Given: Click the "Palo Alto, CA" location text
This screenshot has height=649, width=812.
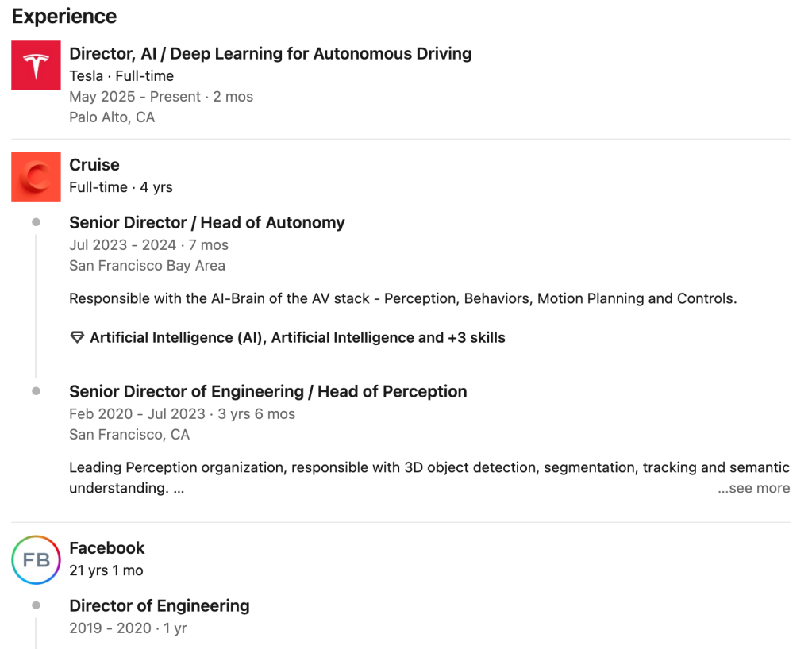Looking at the screenshot, I should pos(112,117).
